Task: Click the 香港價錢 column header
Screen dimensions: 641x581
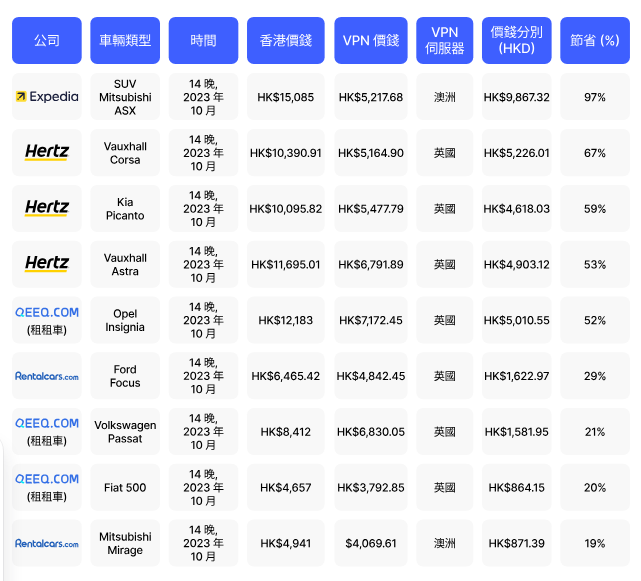Action: pyautogui.click(x=286, y=41)
